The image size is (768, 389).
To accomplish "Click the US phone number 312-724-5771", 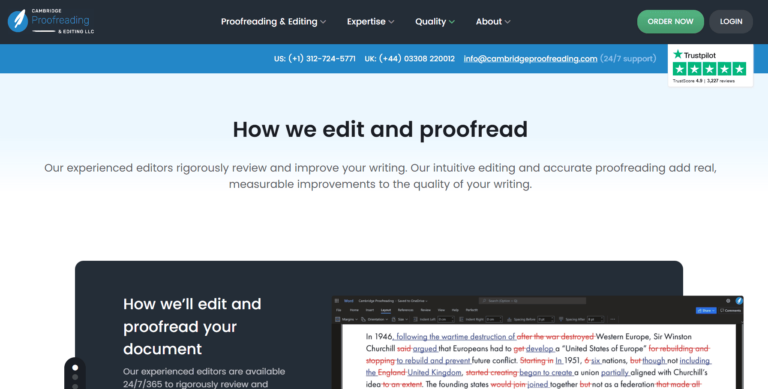I will [314, 59].
